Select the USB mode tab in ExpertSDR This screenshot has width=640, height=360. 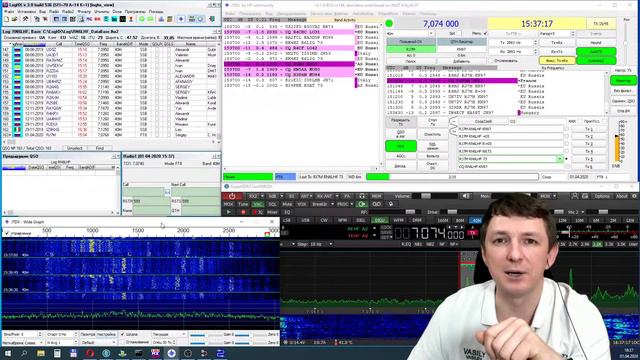tap(305, 220)
